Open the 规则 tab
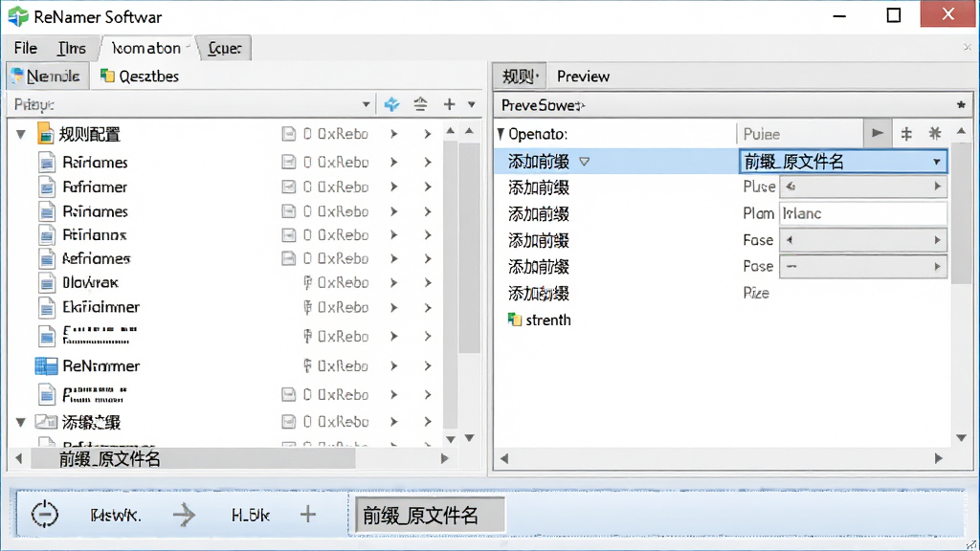 [x=520, y=77]
